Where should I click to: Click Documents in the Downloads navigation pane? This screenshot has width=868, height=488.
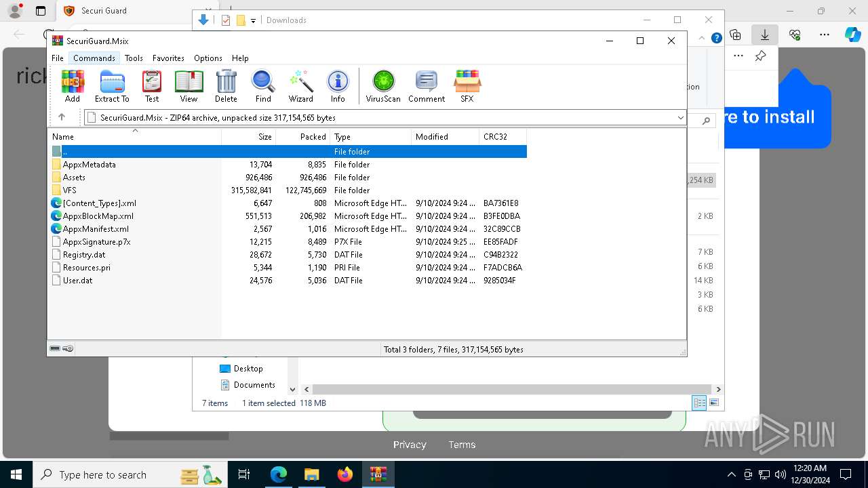click(x=254, y=385)
